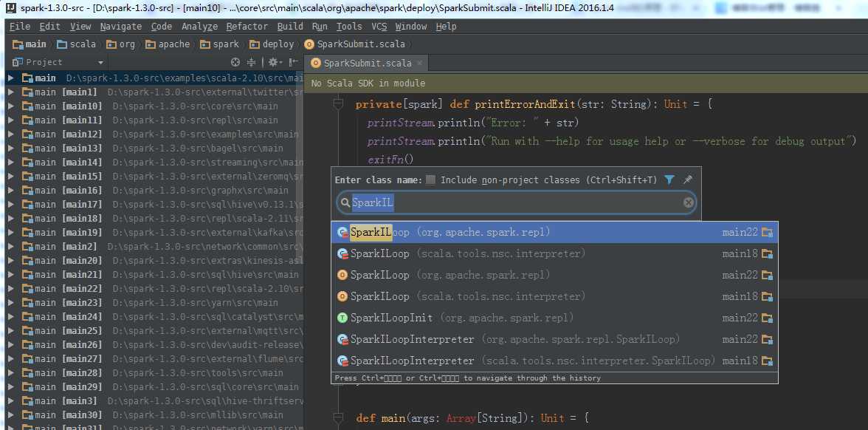The width and height of the screenshot is (868, 430).
Task: Open Project panel settings gear
Action: (x=273, y=62)
